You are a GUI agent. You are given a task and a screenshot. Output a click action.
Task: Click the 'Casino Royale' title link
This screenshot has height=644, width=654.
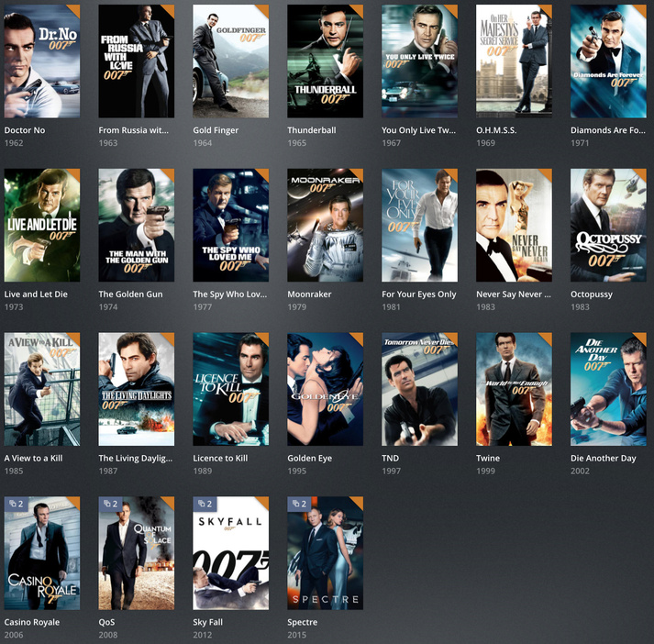coord(32,622)
